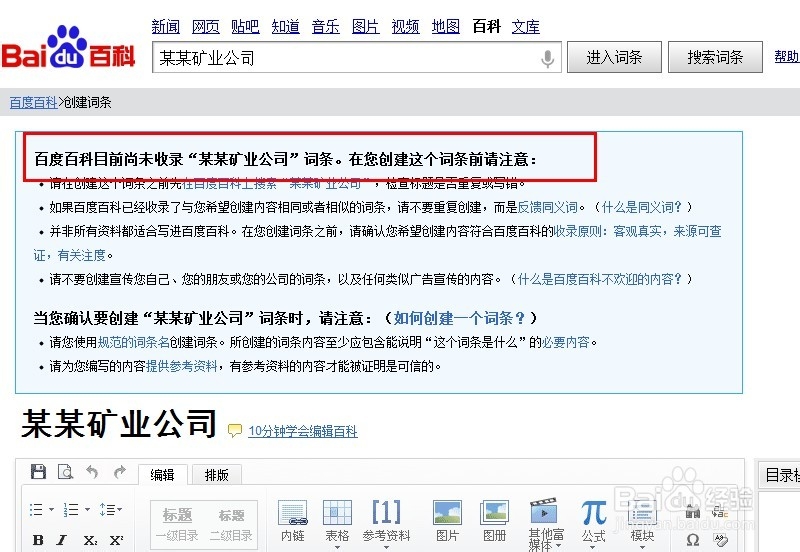
Task: Open the 什么是同义词？ link
Action: click(642, 207)
